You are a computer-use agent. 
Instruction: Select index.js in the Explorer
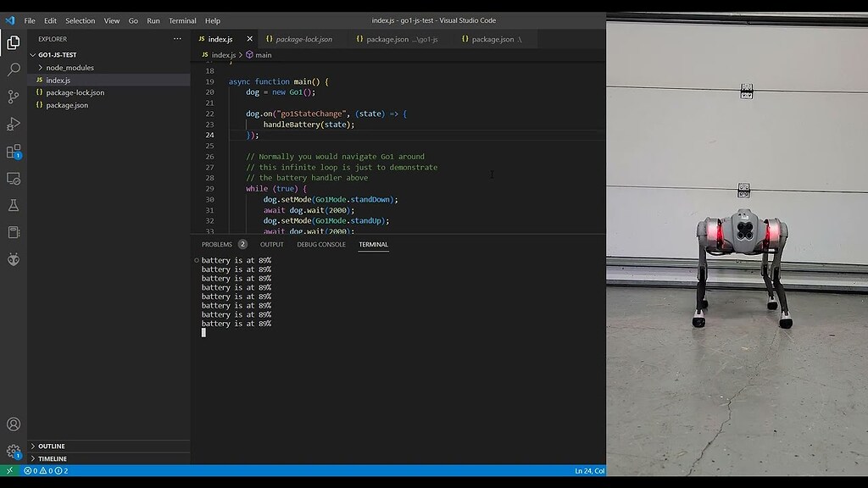pos(56,80)
